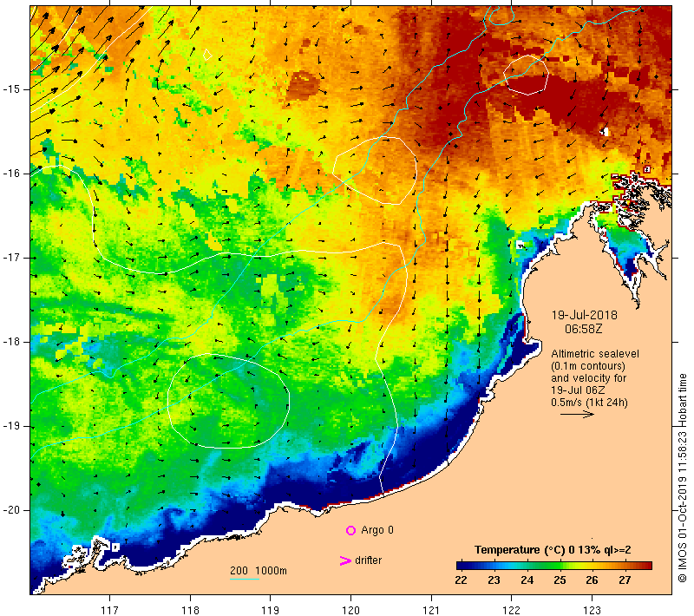
Task: Click the 120 longitude axis label
Action: click(350, 610)
